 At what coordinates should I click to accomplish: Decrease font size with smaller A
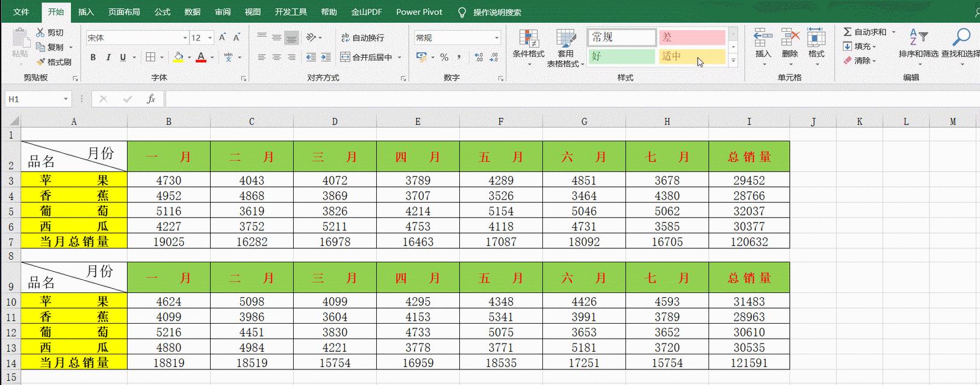coord(237,37)
